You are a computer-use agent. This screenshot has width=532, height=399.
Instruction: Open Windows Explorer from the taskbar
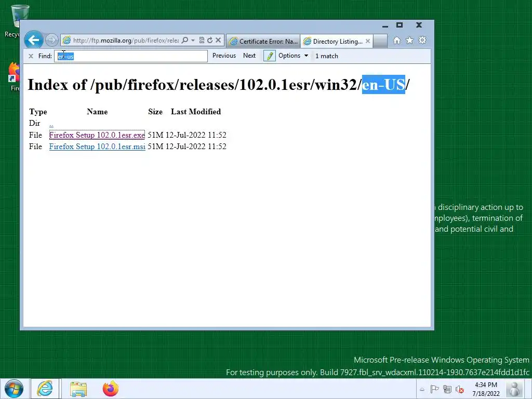78,389
